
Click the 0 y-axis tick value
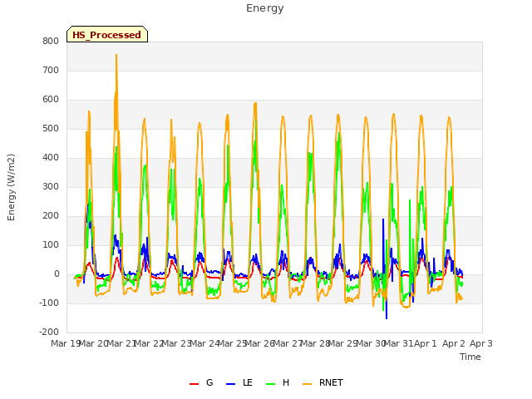pos(57,274)
